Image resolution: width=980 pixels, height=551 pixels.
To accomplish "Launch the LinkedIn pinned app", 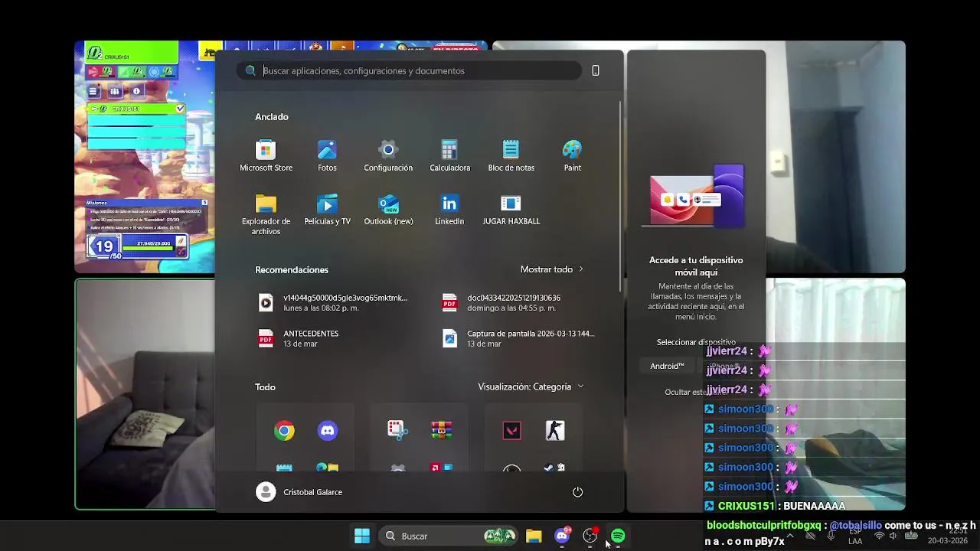I will (x=449, y=210).
